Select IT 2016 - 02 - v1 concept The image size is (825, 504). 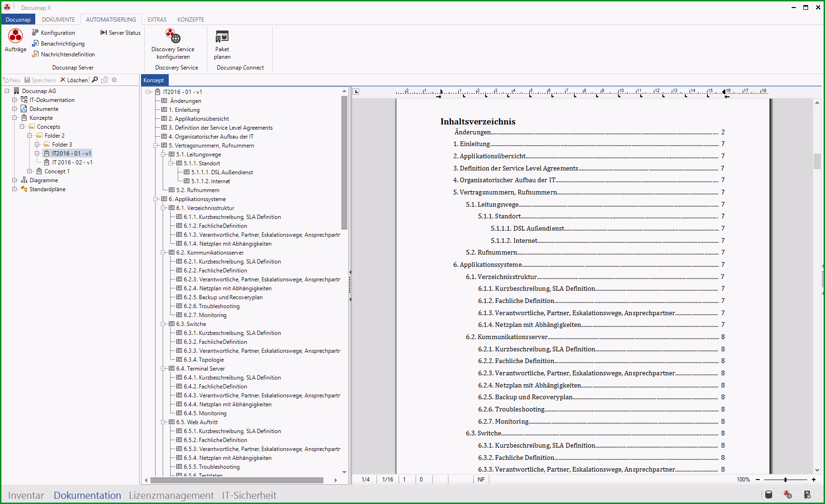72,163
